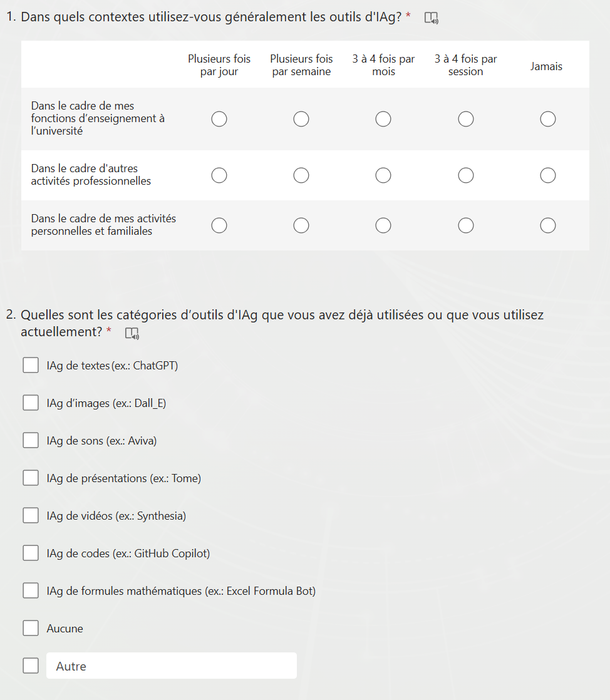Screen dimensions: 610x700
Task: Check 'IAg de formules mathématiques' option
Action: [x=31, y=590]
